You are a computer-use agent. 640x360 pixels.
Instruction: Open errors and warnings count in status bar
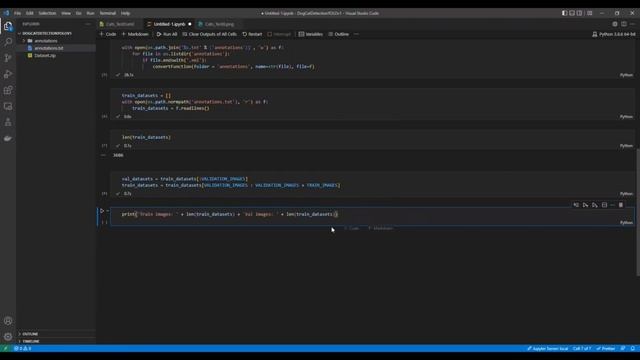(x=22, y=349)
